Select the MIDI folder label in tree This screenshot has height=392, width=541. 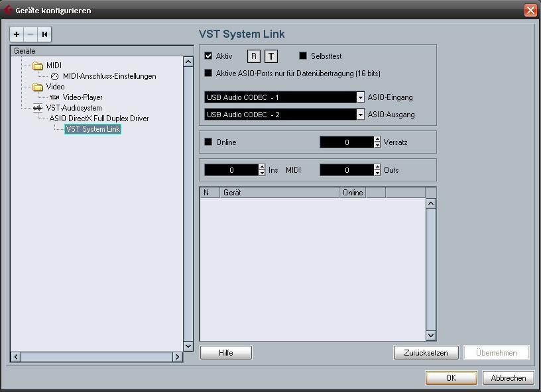[54, 66]
